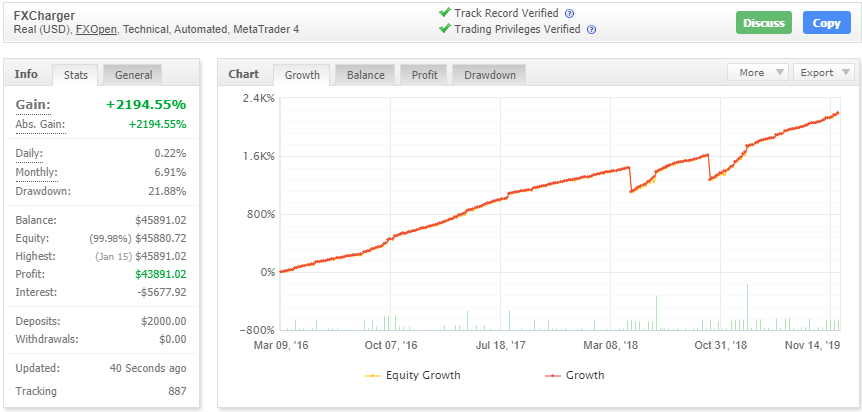This screenshot has height=412, width=862.
Task: Toggle Equity Growth series in chart legend
Action: 413,375
